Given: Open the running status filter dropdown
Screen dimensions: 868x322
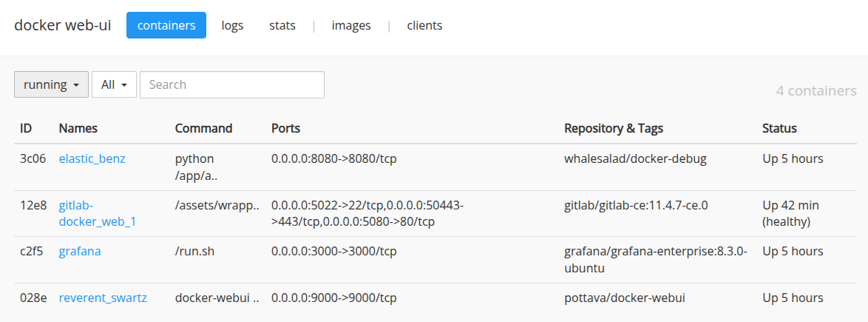Looking at the screenshot, I should pyautogui.click(x=51, y=84).
